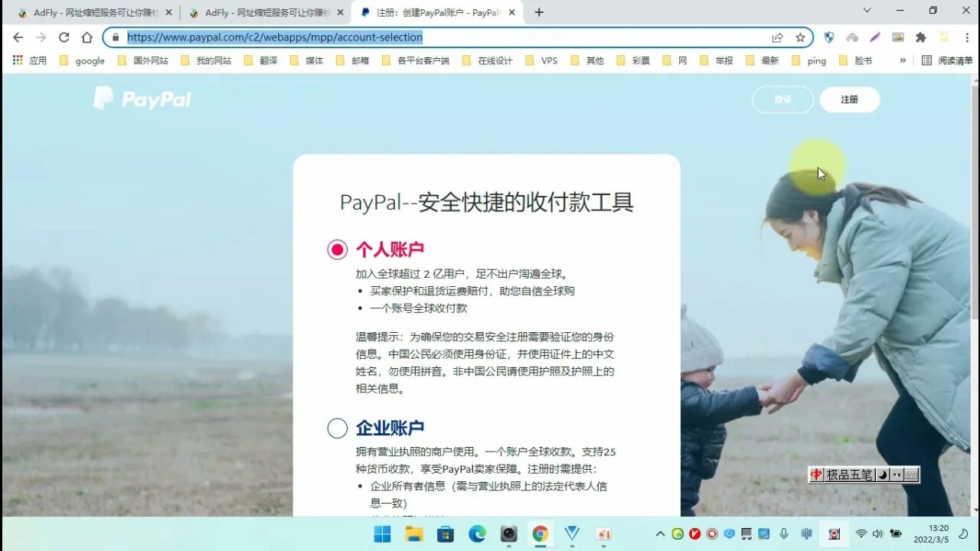980x551 pixels.
Task: Expand hidden bookmarks with » chevron
Action: coord(903,60)
